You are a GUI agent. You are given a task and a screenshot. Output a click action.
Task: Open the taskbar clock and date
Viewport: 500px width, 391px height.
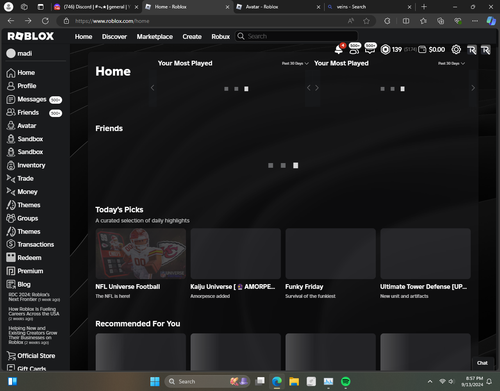pyautogui.click(x=472, y=381)
